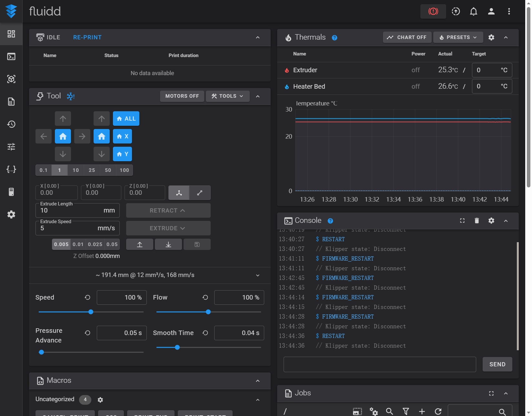
Task: Select 50 mm move distance
Action: point(108,170)
